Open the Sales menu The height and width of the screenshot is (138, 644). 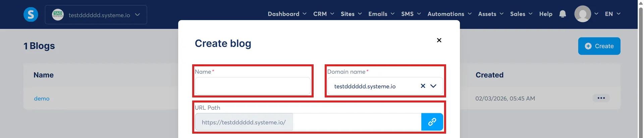[x=521, y=14]
